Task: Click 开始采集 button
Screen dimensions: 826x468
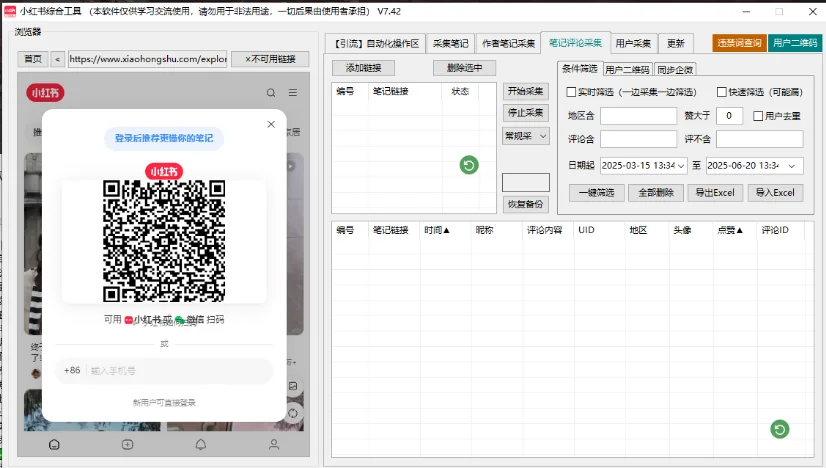Action: coord(526,91)
